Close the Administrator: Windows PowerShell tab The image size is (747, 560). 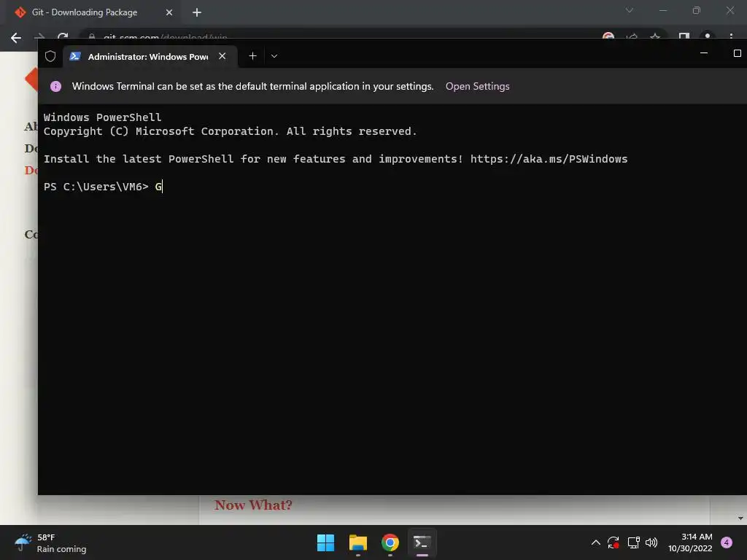point(222,56)
